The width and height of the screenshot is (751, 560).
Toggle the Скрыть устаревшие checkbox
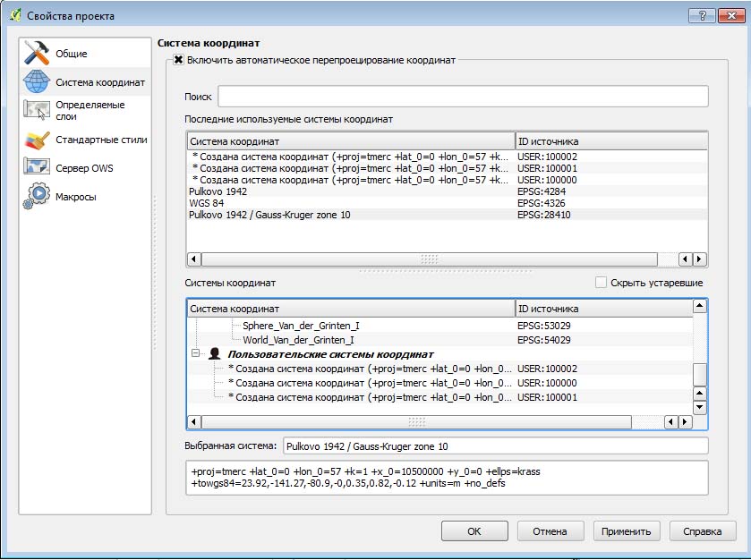602,283
